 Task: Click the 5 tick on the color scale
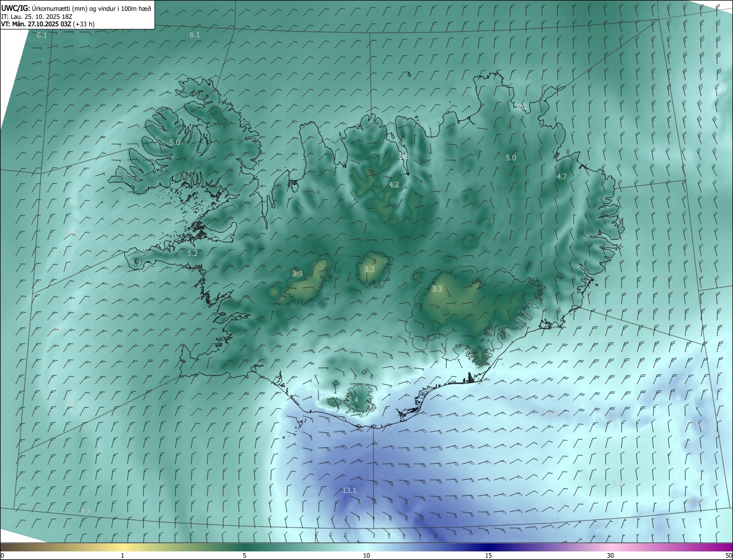pos(245,556)
